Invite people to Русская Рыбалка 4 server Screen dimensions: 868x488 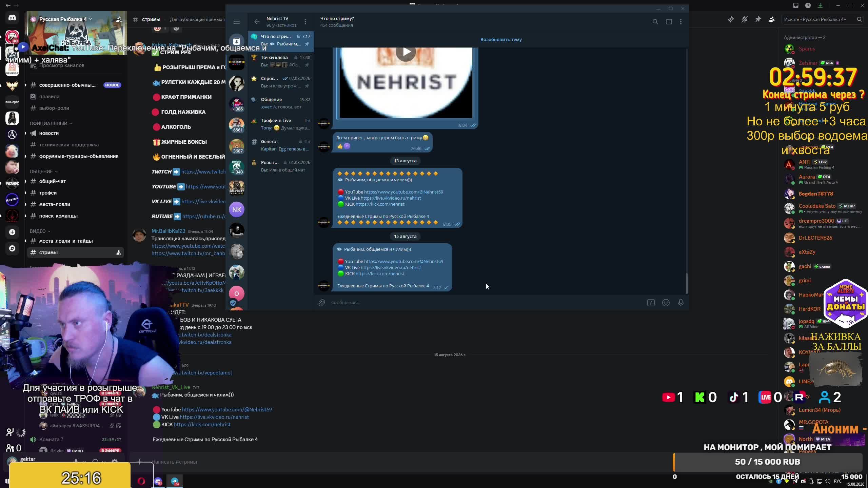coord(119,20)
